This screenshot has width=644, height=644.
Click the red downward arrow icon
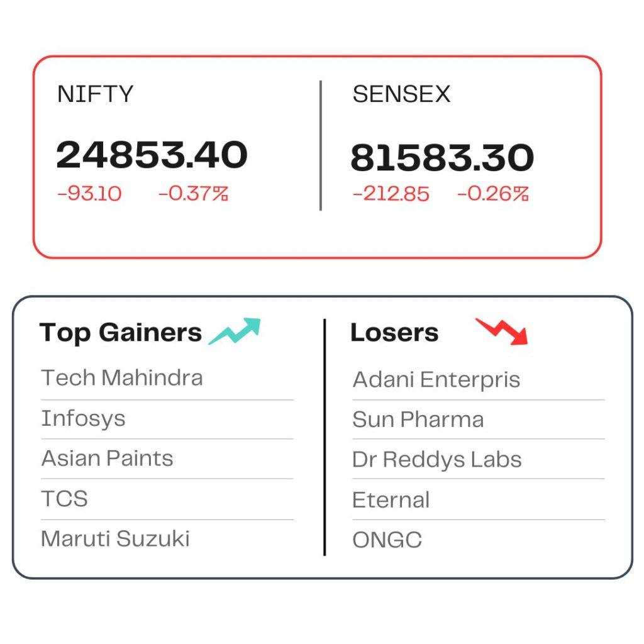[x=501, y=331]
